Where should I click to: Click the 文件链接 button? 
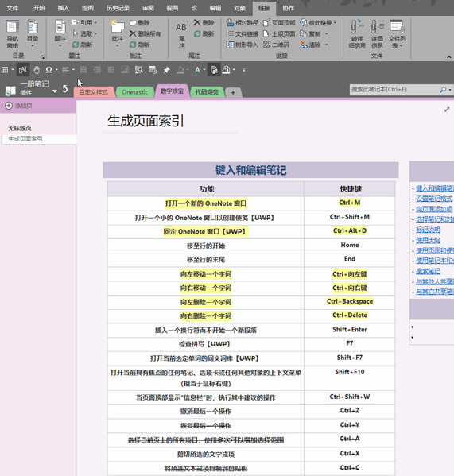pyautogui.click(x=243, y=33)
